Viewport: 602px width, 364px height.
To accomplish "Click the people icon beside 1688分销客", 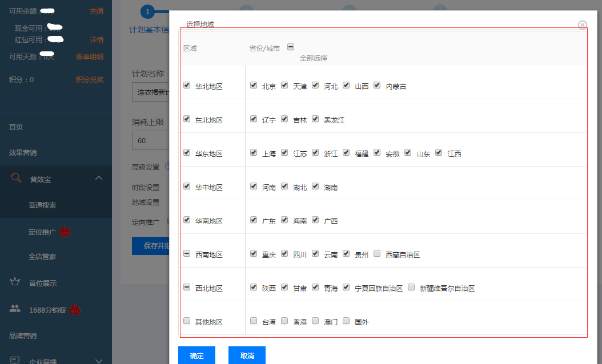I will point(15,309).
